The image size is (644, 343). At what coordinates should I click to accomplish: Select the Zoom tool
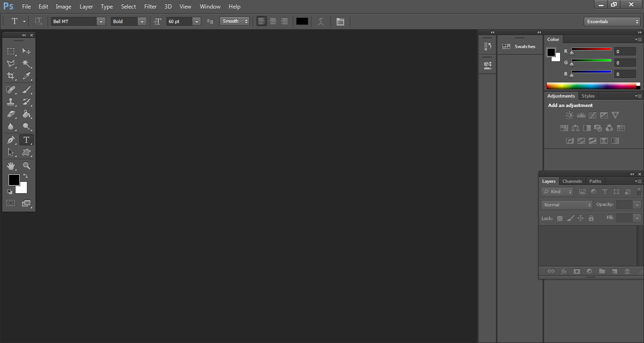point(26,166)
